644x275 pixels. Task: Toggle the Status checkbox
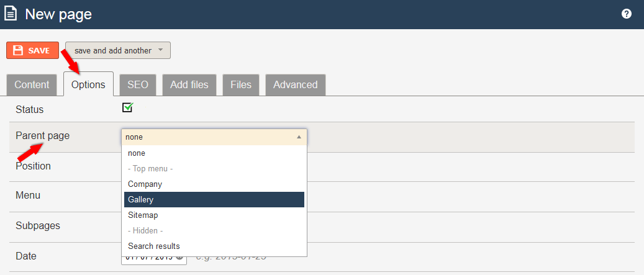click(127, 108)
